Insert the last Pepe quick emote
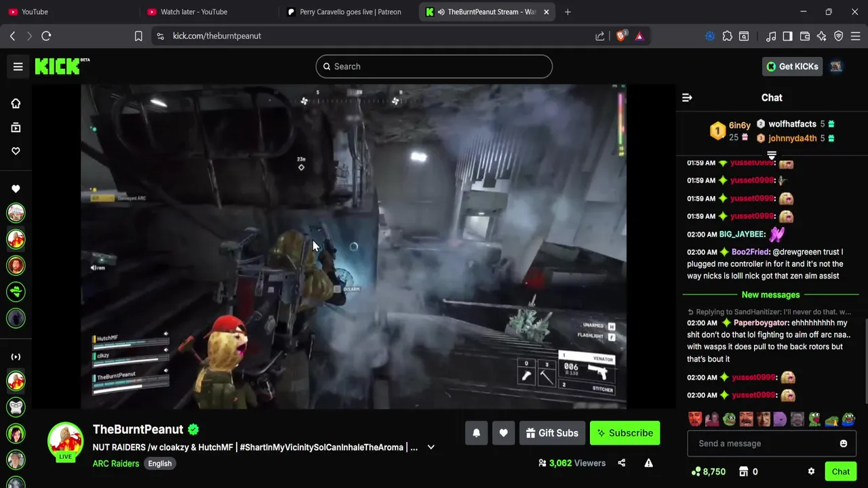868x488 pixels. pyautogui.click(x=848, y=420)
